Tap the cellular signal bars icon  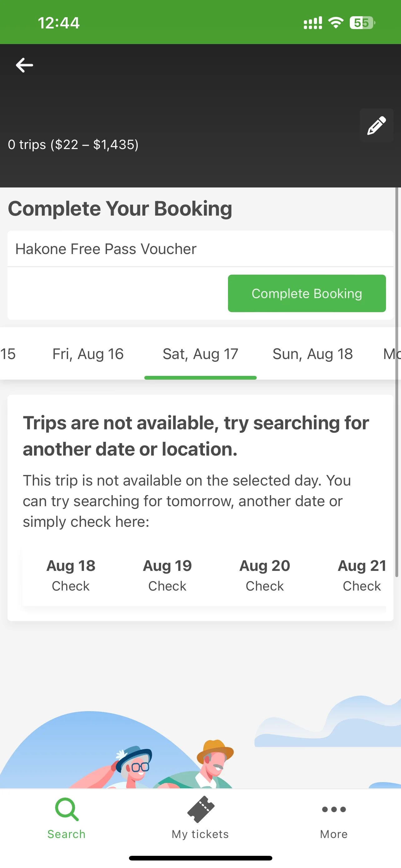pos(313,23)
